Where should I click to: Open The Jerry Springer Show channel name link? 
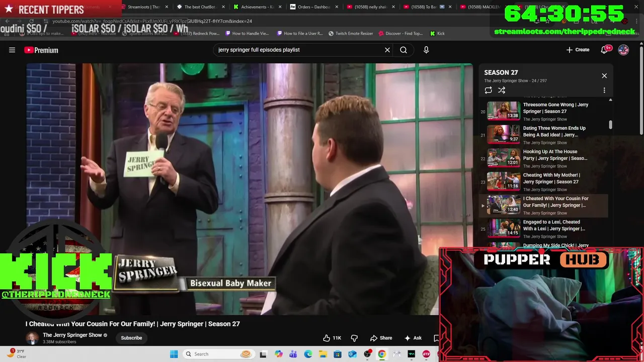(72, 335)
